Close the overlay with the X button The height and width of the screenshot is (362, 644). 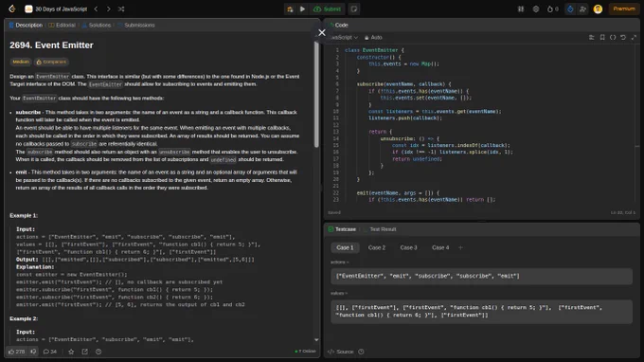click(322, 32)
